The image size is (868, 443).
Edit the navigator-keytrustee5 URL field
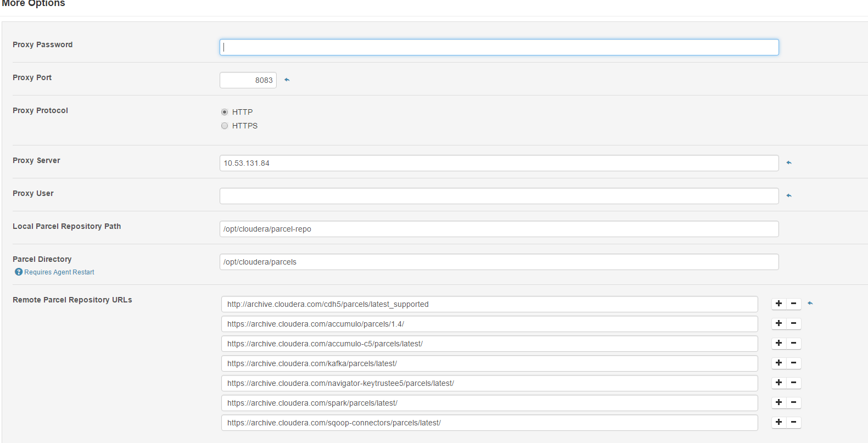[490, 383]
